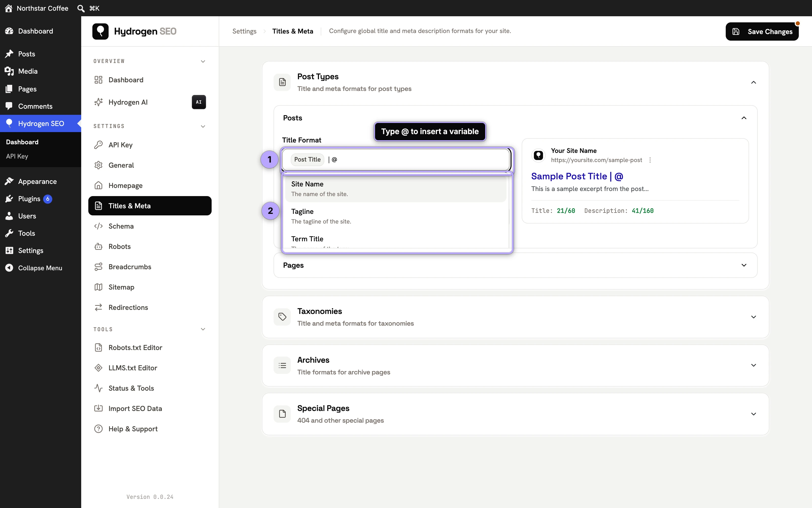Click the Sample Post Title preview link

click(x=577, y=176)
